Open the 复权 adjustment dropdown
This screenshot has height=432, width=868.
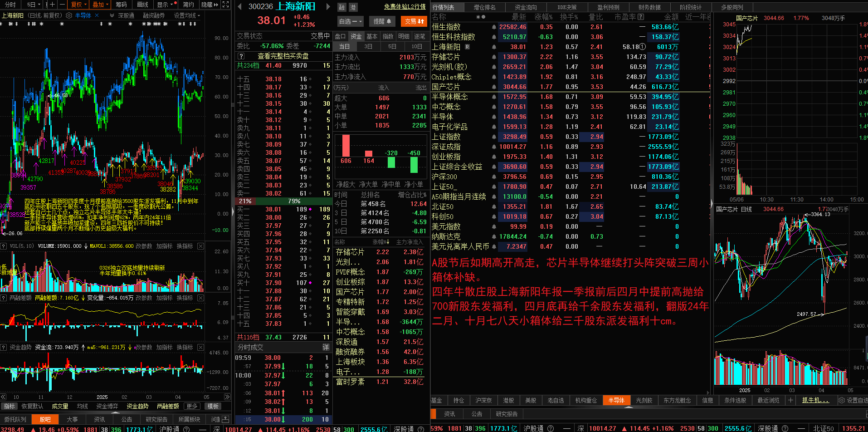point(79,5)
